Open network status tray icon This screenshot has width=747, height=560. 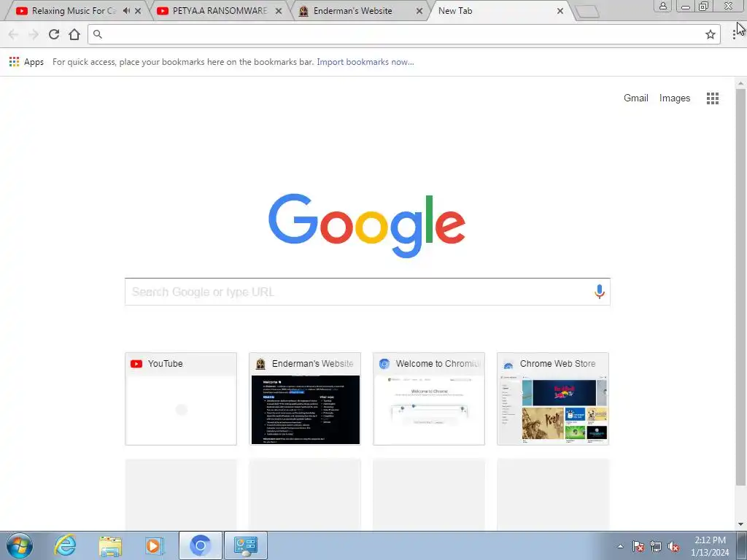656,546
